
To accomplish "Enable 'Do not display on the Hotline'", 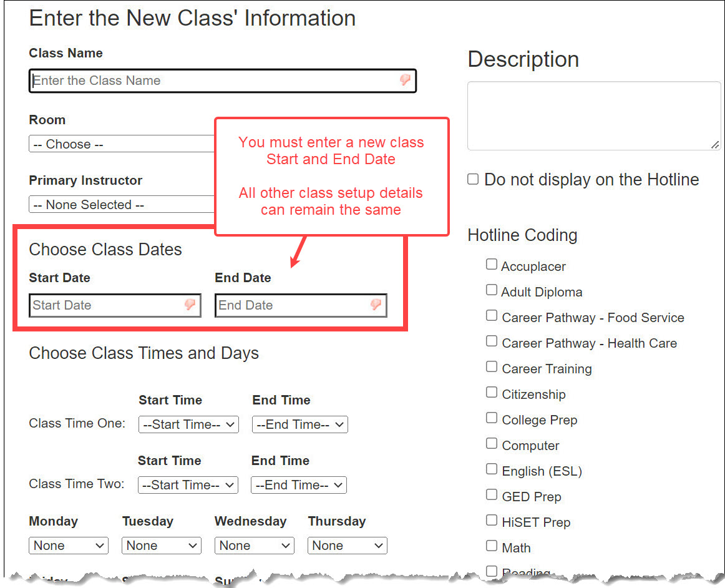I will point(472,179).
